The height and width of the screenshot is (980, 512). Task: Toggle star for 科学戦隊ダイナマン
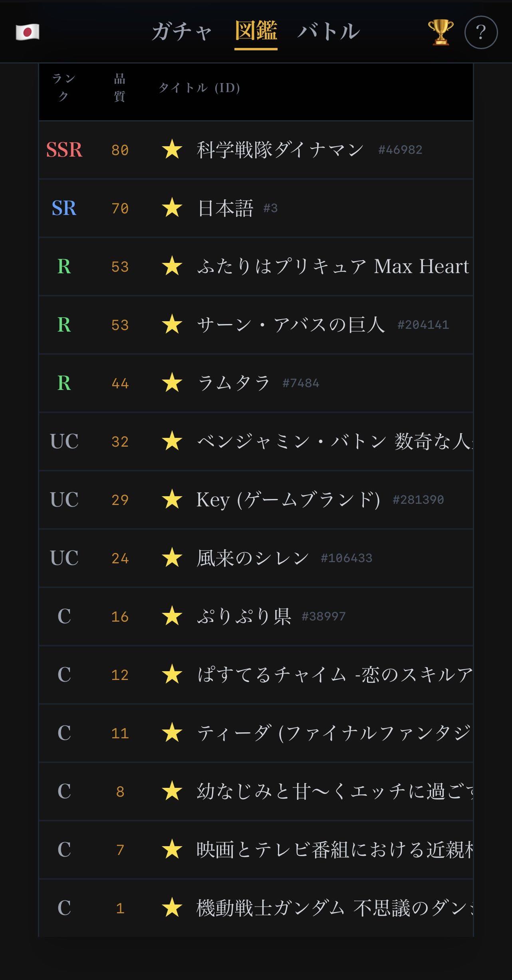coord(172,149)
